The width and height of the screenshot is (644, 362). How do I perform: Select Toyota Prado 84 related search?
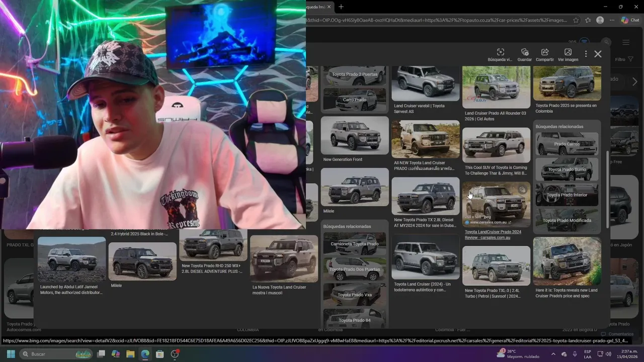coord(355,319)
